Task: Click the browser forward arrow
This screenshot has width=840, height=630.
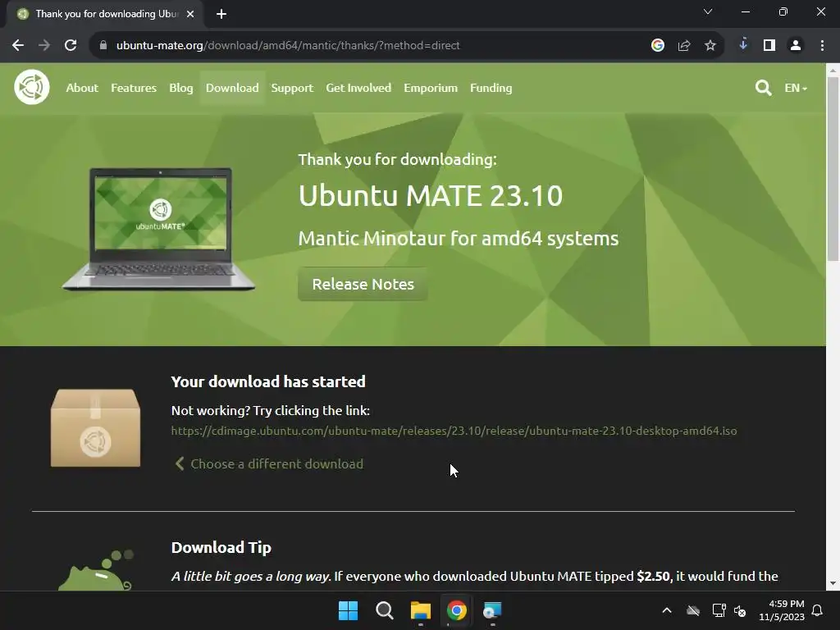Action: (44, 46)
